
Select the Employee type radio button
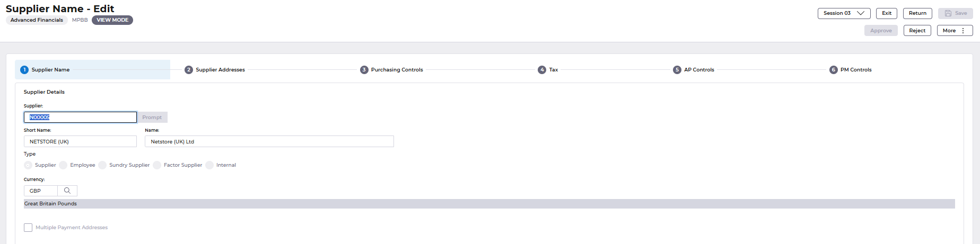(x=63, y=165)
